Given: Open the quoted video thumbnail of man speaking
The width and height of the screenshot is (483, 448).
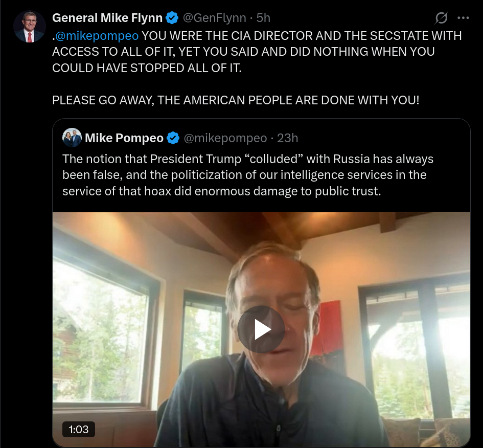Looking at the screenshot, I should coord(261,329).
